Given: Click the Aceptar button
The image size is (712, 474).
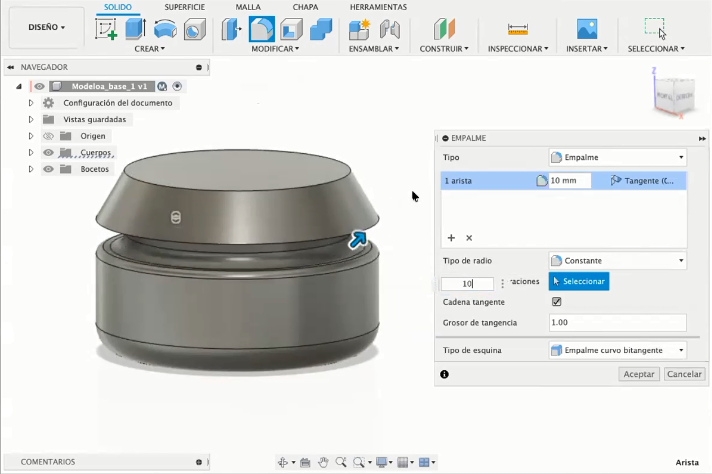Looking at the screenshot, I should (639, 373).
